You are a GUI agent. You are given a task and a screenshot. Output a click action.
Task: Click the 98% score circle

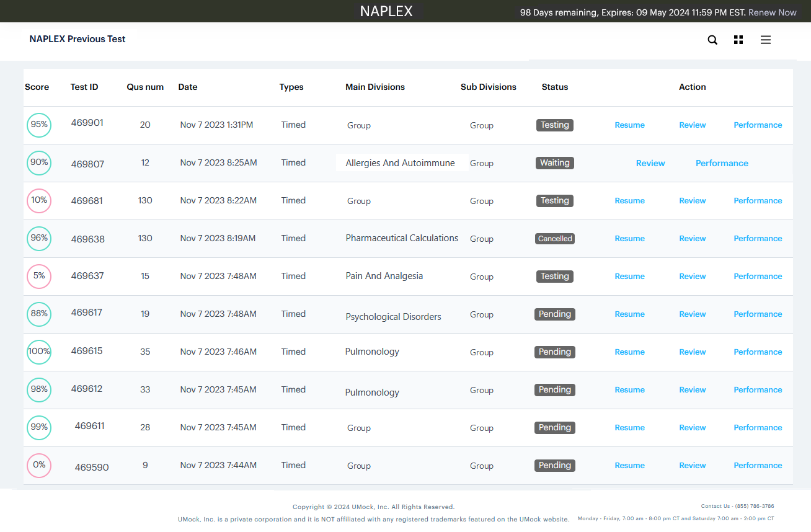pos(39,389)
